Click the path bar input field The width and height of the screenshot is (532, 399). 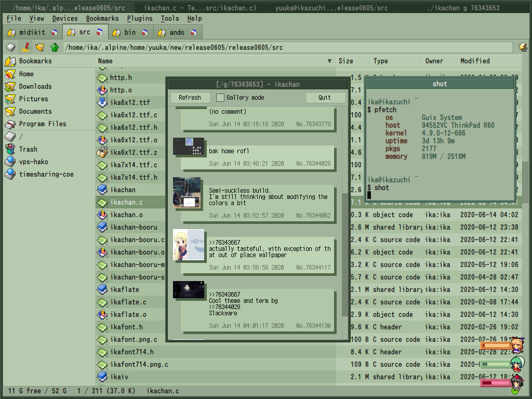tap(288, 47)
